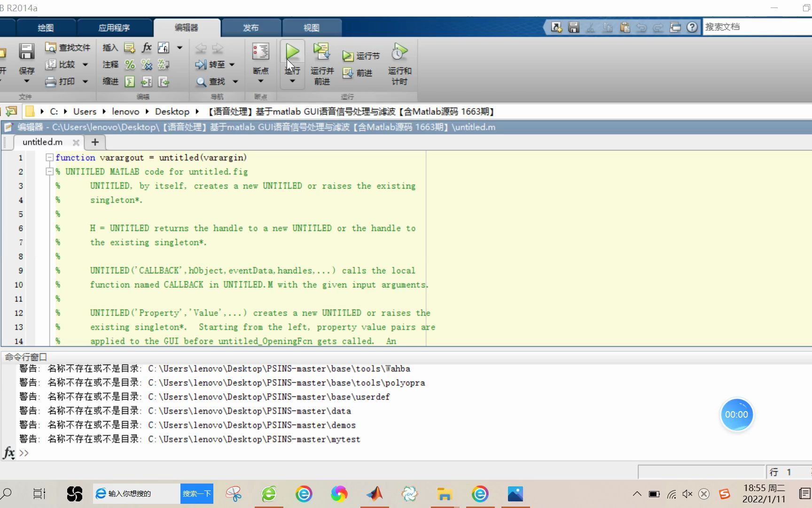Screen dimensions: 812x508
Task: Click the Print (打印) button
Action: pos(60,81)
